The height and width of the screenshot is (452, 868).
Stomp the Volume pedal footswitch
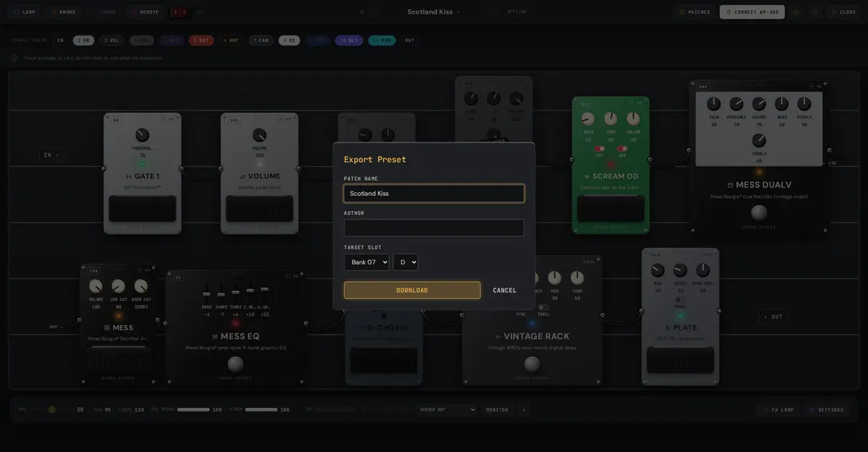tap(260, 208)
